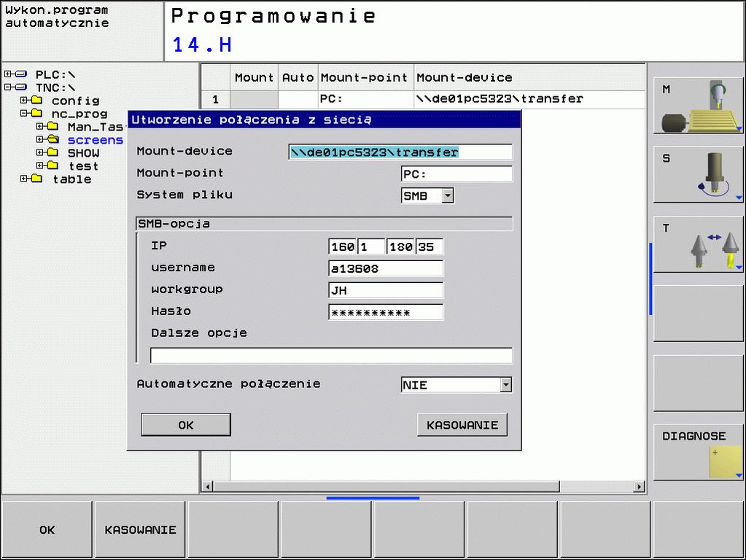Click the Mount-point input field

(456, 174)
